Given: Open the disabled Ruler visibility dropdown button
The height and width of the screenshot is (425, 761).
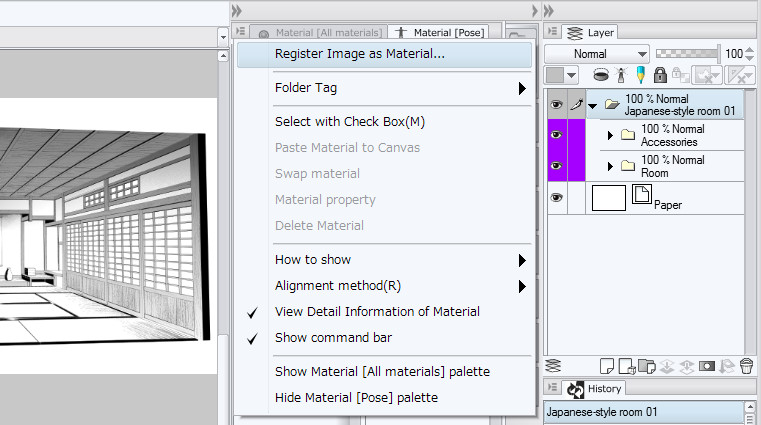Looking at the screenshot, I should coord(740,75).
